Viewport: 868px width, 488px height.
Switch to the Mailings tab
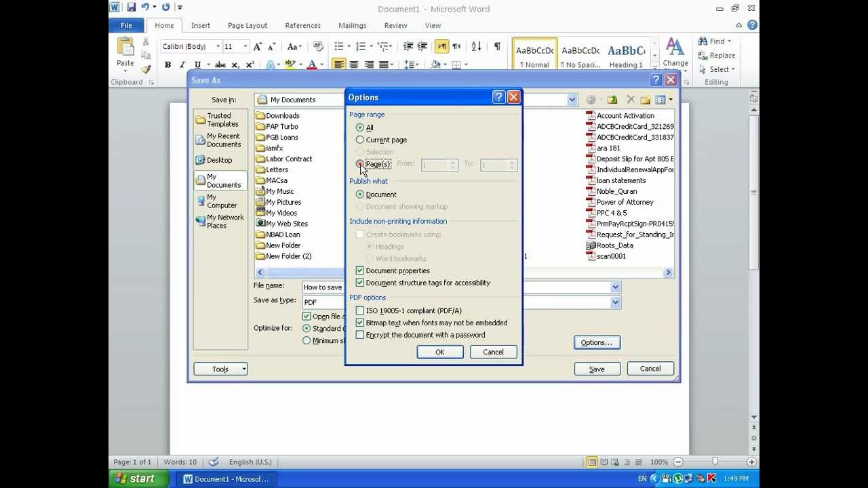[x=353, y=25]
